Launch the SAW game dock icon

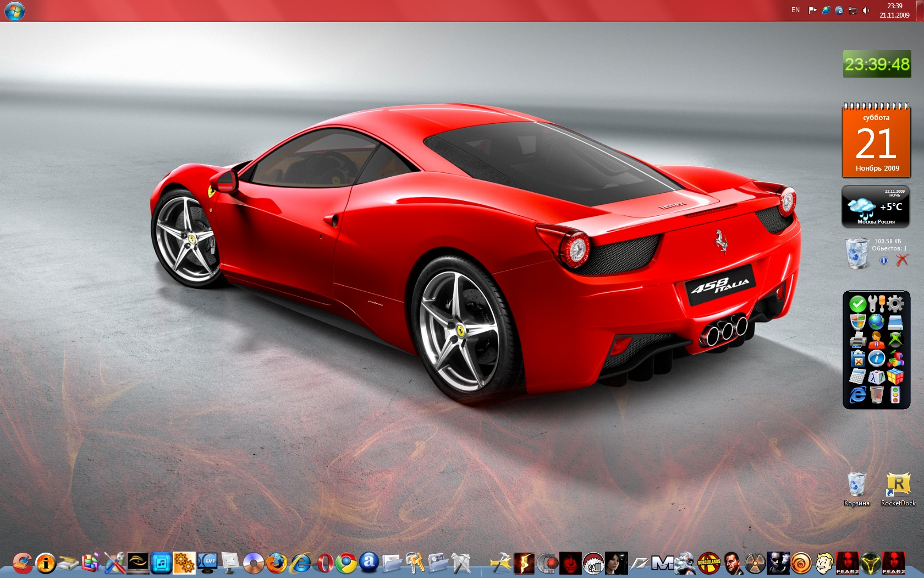pos(593,563)
